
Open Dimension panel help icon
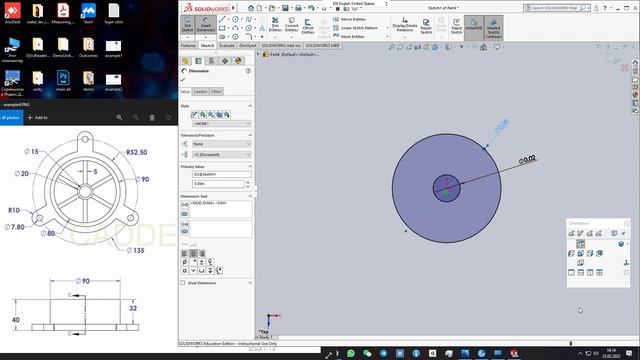point(248,71)
